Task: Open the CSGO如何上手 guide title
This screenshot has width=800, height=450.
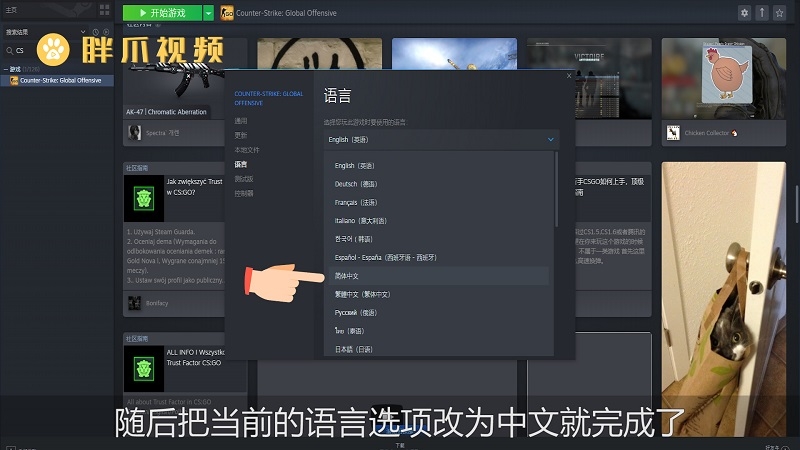Action: (x=610, y=187)
